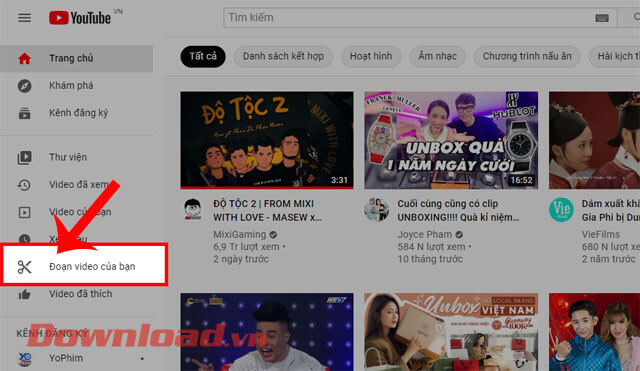Open Kênh đăng ký in sidebar

point(76,113)
